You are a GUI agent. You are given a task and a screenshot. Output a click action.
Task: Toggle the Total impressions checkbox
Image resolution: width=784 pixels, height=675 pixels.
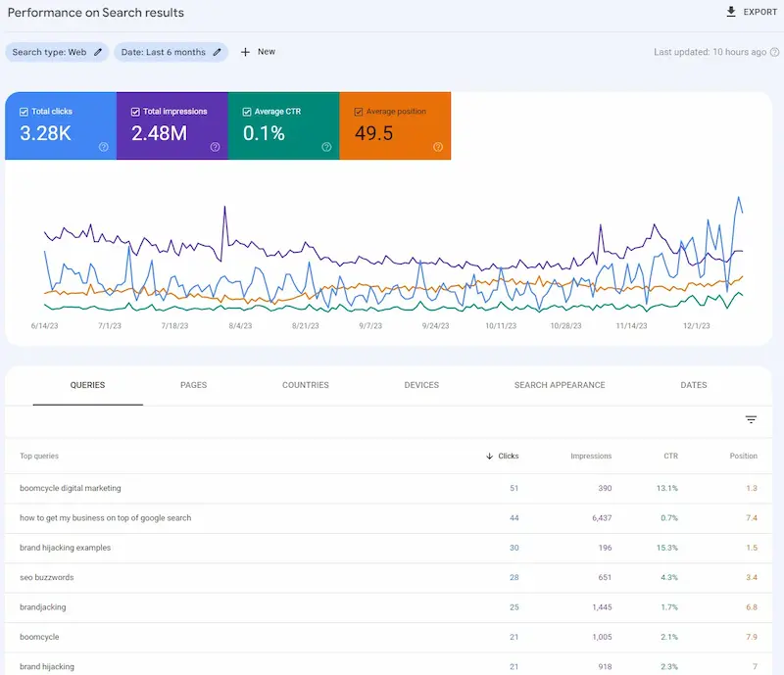point(135,112)
